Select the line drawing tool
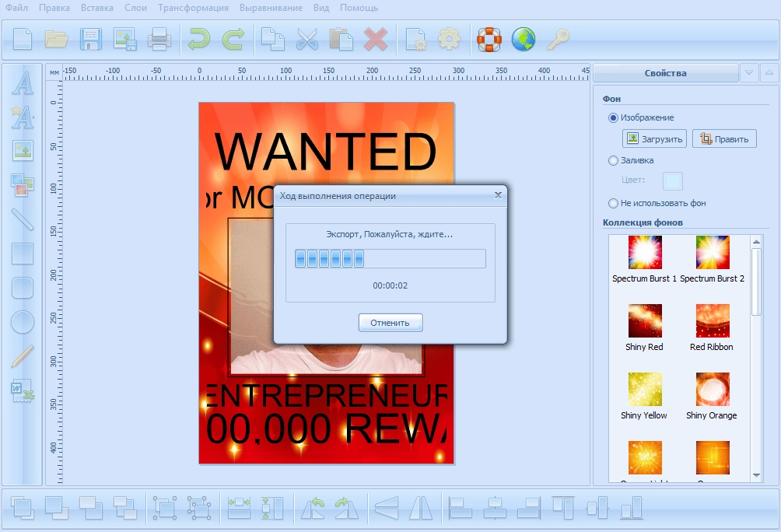 coord(23,219)
